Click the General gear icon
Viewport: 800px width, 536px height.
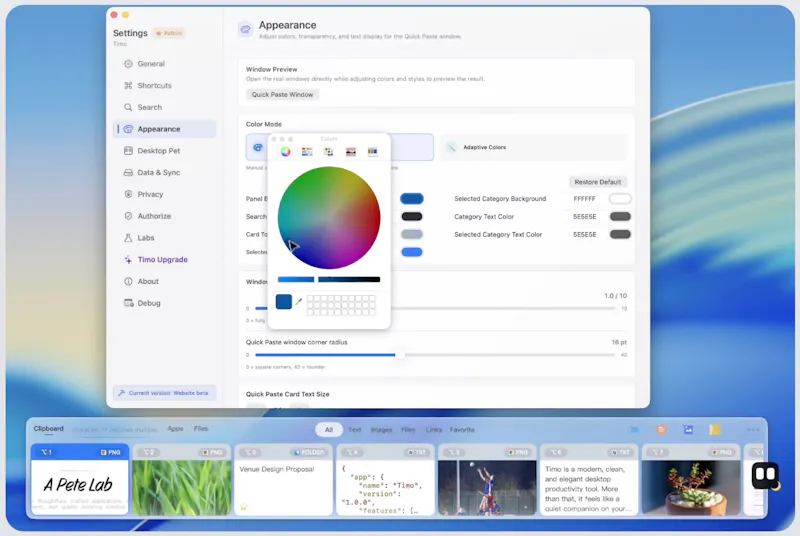pos(128,64)
